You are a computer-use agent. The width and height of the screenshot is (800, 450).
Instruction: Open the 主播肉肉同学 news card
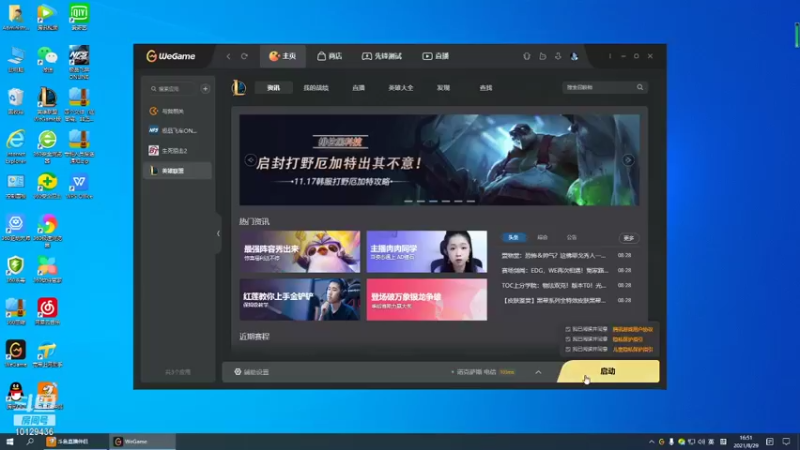(x=427, y=252)
